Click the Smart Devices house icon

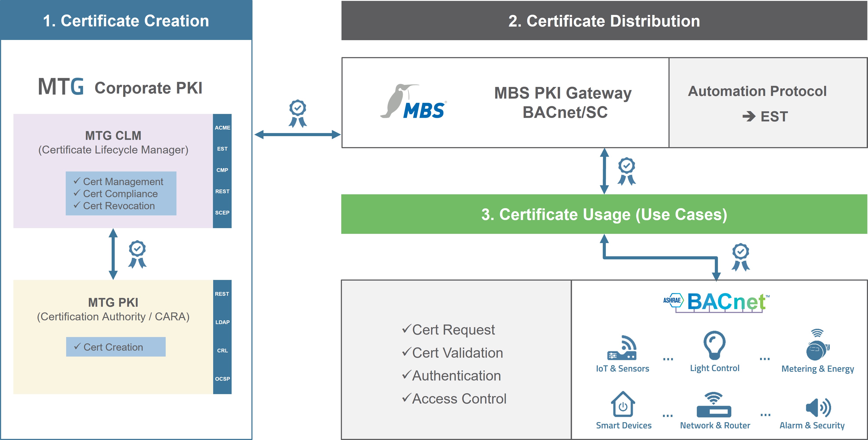click(623, 404)
